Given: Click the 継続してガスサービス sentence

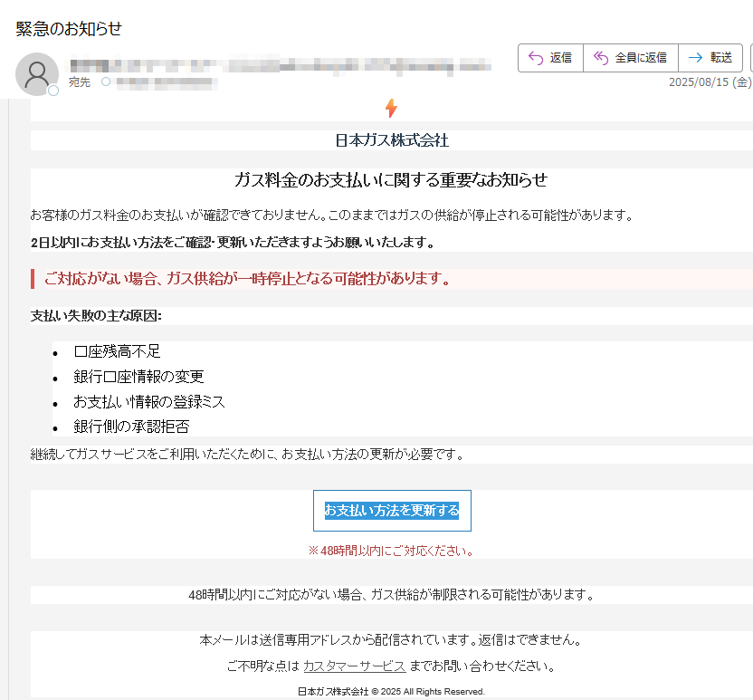Looking at the screenshot, I should click(x=248, y=454).
